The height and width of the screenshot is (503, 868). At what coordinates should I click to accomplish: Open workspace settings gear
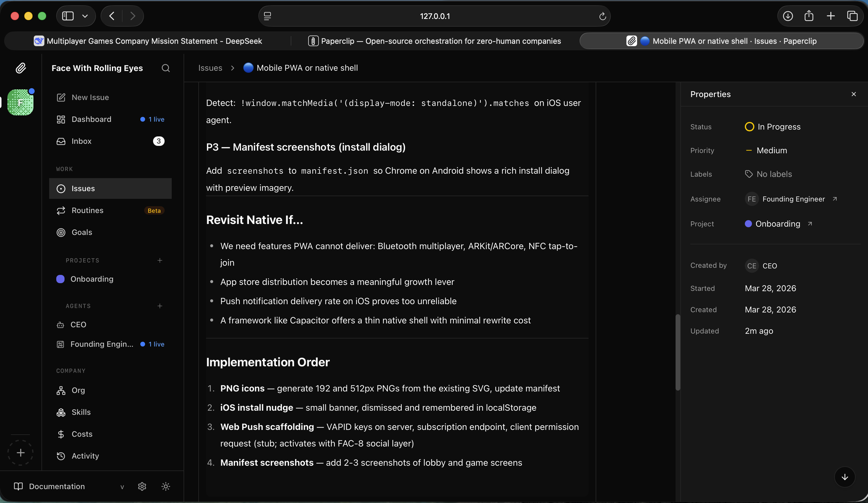tap(142, 486)
